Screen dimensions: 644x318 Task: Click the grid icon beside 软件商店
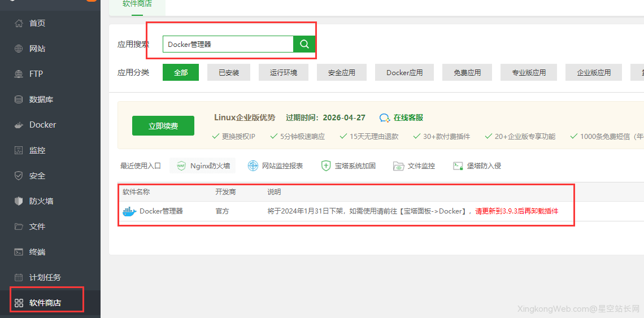[x=19, y=303]
